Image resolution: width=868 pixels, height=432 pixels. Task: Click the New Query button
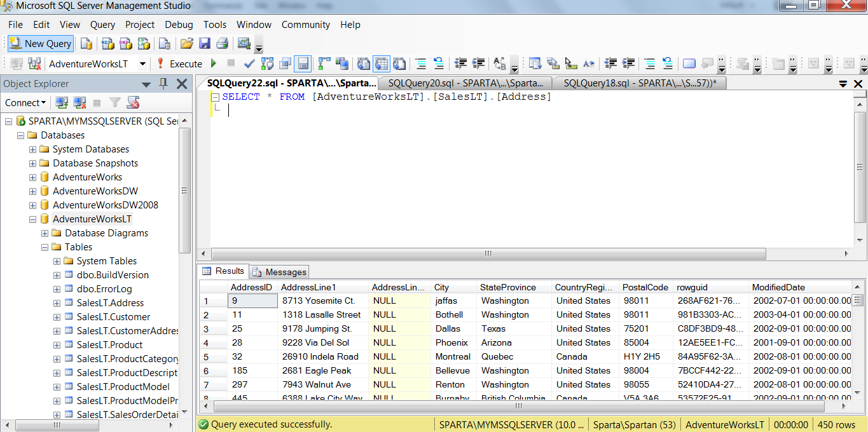click(x=41, y=44)
